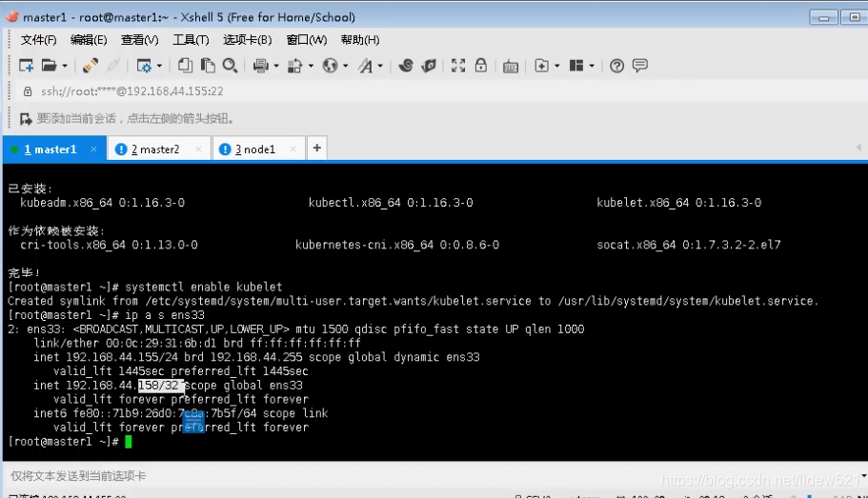Click the keyboard mapping icon
Image resolution: width=868 pixels, height=498 pixels.
[x=511, y=67]
